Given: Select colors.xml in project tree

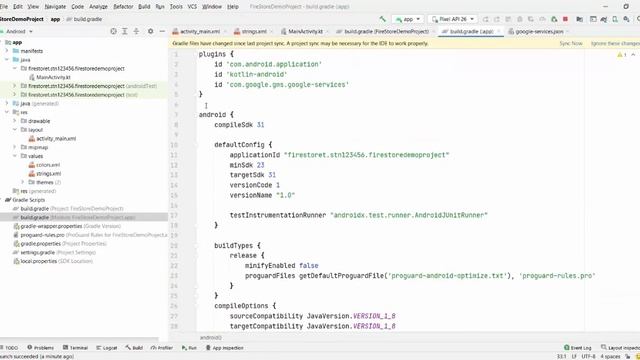Looking at the screenshot, I should point(44,165).
